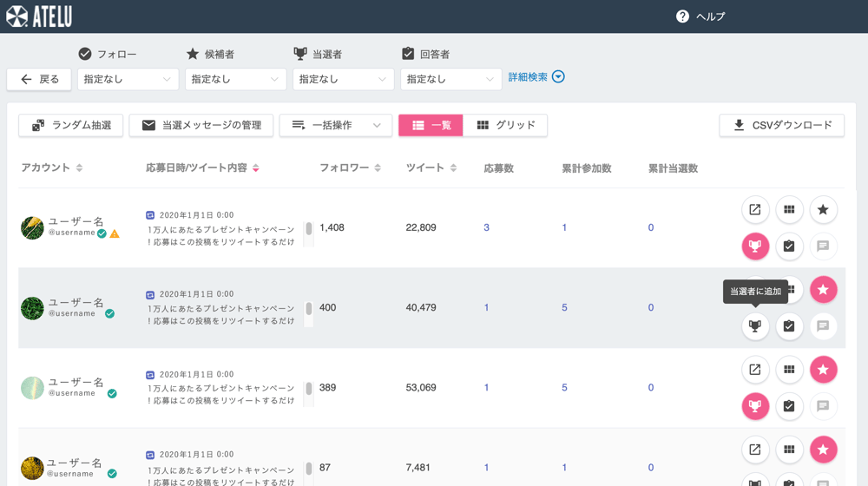Click avatar of the 400 followers user

(32, 308)
